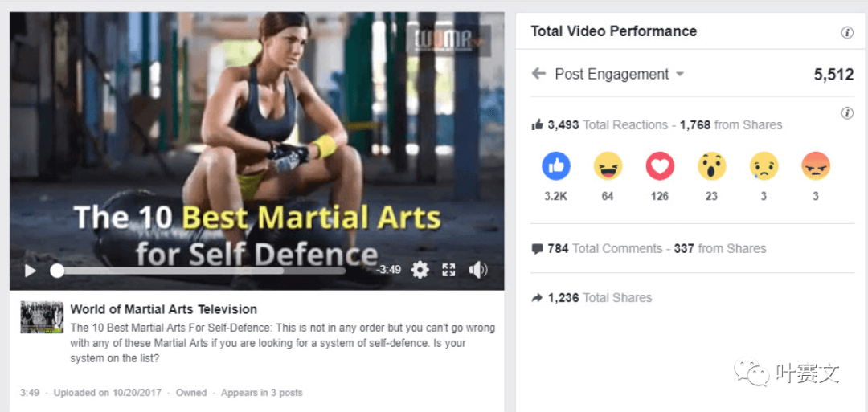View the 1,236 Total Shares details
The width and height of the screenshot is (868, 412).
click(x=592, y=297)
